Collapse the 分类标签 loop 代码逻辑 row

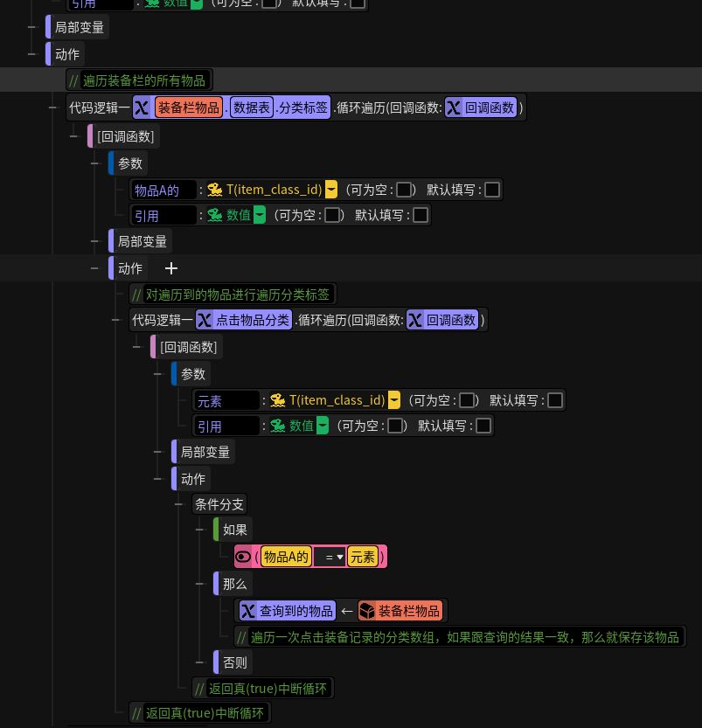pos(52,107)
